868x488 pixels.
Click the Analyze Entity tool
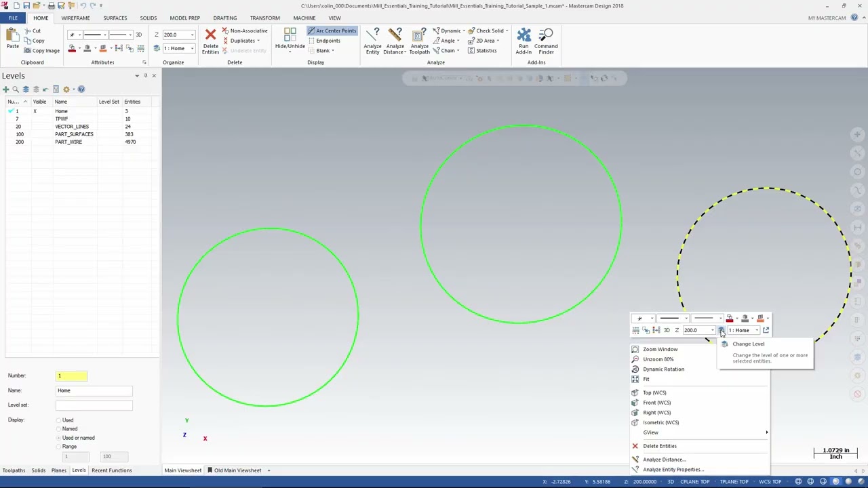[x=372, y=41]
